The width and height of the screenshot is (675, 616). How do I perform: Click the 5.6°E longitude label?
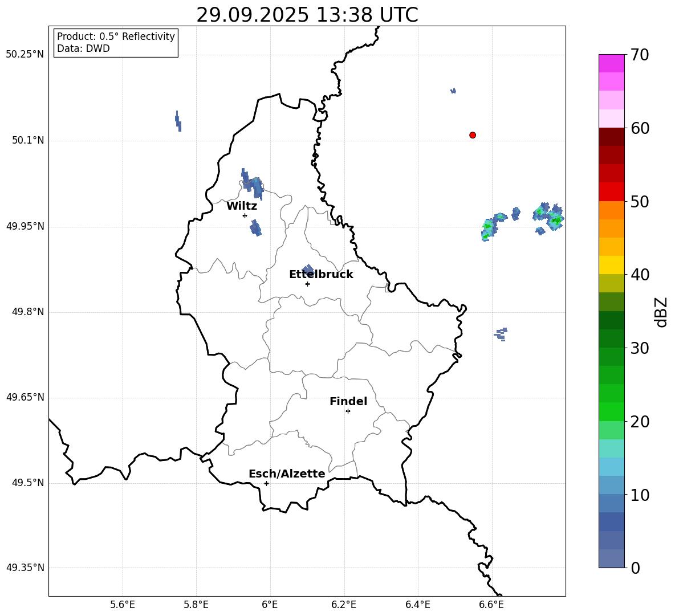(x=123, y=605)
